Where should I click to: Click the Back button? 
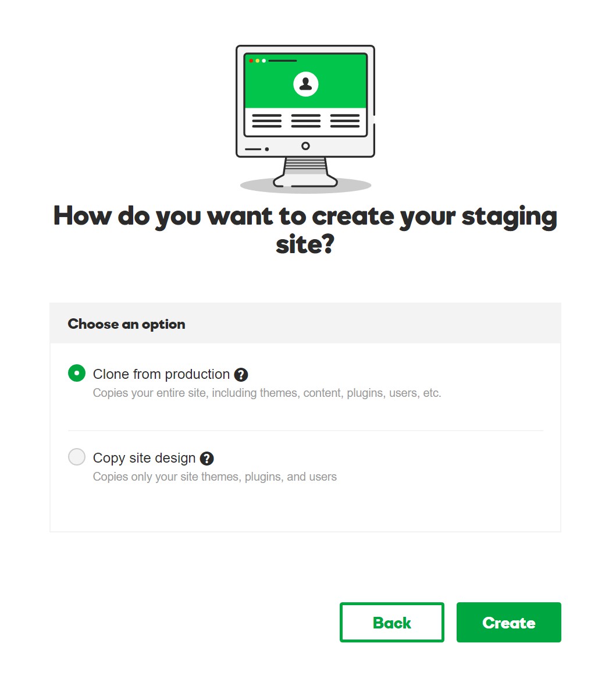tap(391, 623)
